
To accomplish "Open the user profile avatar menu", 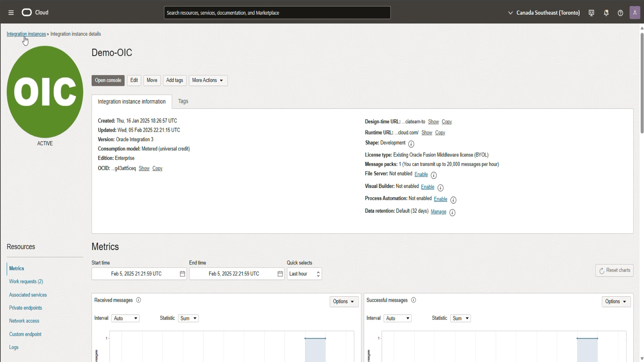I will [635, 13].
